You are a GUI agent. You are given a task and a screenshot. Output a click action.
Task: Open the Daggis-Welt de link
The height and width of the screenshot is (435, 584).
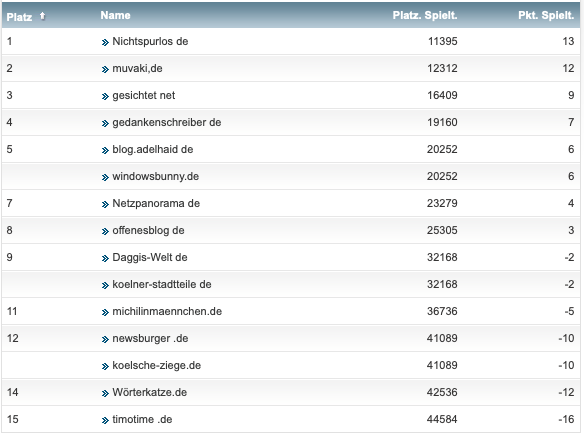point(150,257)
